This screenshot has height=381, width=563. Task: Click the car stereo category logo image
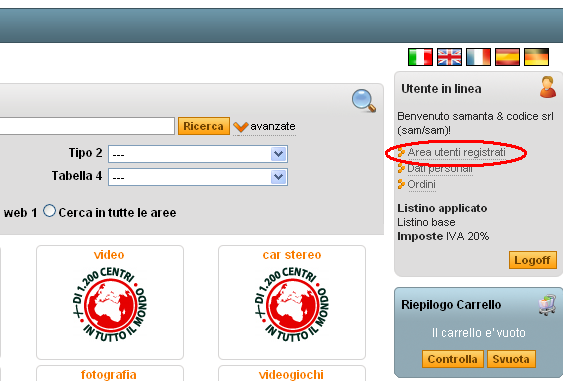pyautogui.click(x=292, y=305)
